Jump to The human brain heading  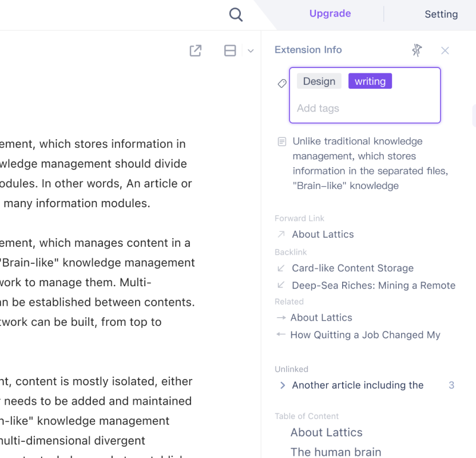point(336,452)
